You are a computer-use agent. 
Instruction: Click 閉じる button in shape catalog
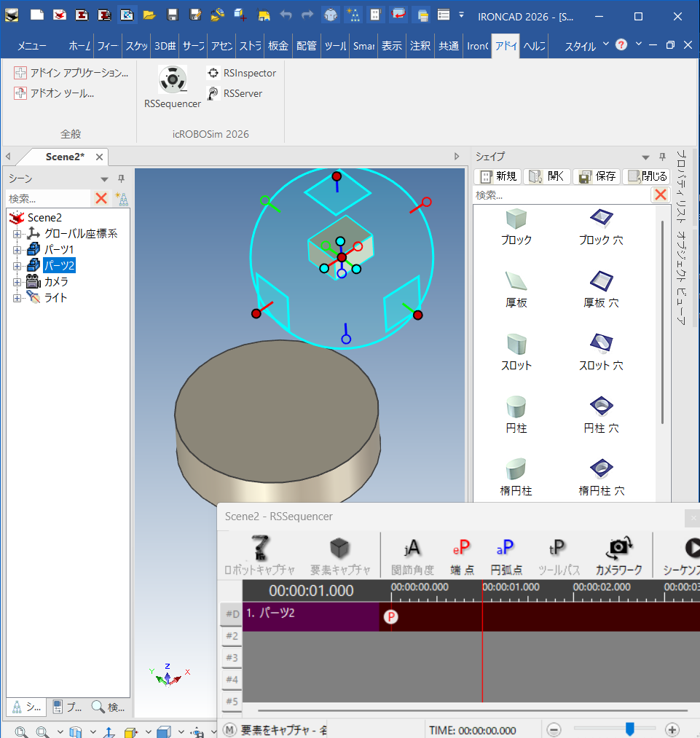coord(646,176)
